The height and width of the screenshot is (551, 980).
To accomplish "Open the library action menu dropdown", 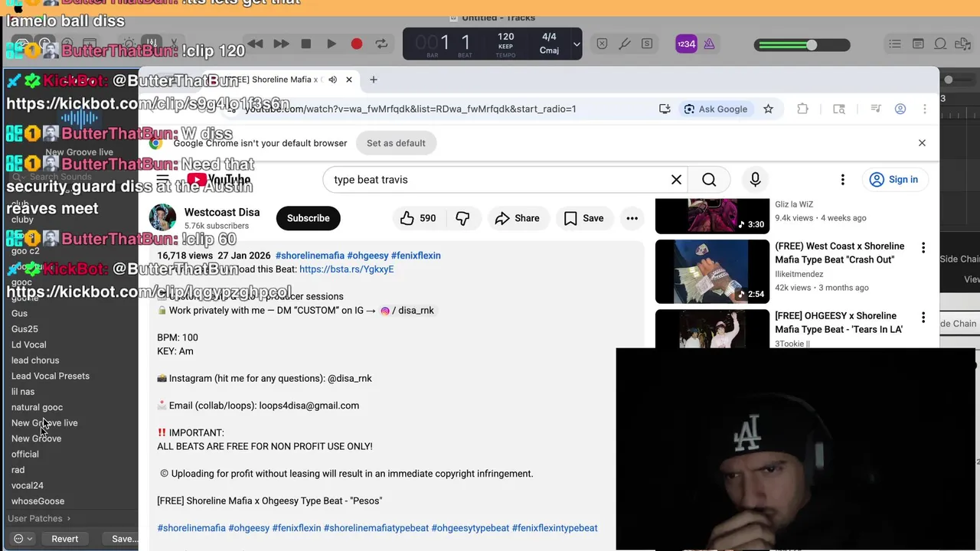I will pyautogui.click(x=23, y=539).
